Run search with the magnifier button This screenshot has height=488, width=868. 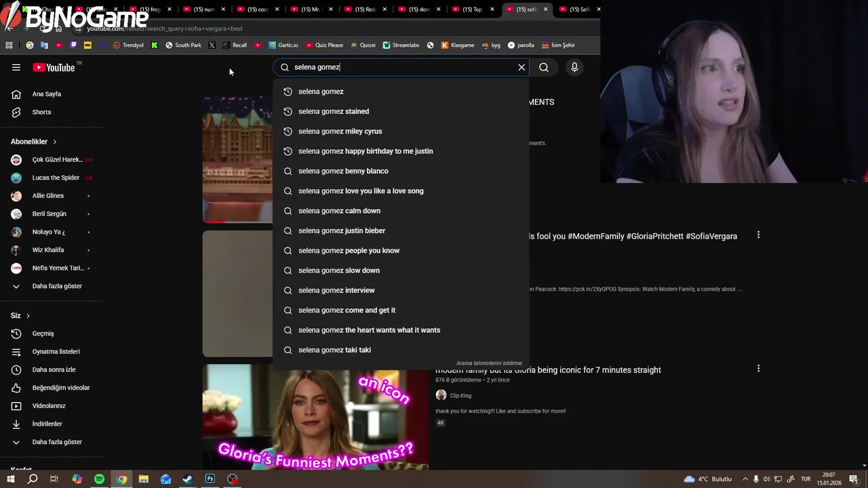click(544, 67)
